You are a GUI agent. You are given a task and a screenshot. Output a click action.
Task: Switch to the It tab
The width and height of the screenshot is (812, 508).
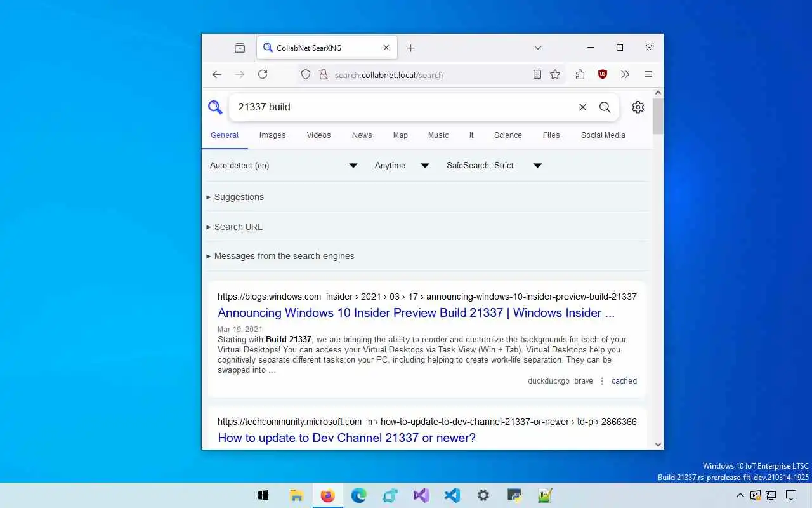471,135
